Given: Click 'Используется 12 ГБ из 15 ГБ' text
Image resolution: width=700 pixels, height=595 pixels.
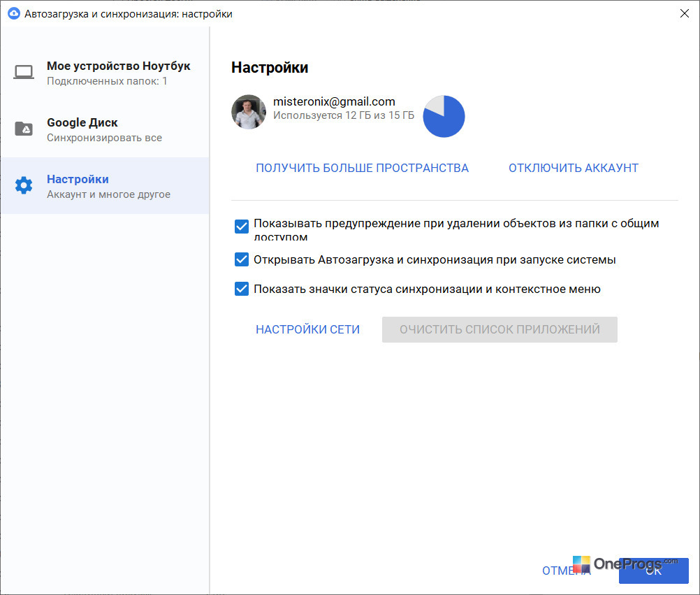Looking at the screenshot, I should click(x=343, y=115).
